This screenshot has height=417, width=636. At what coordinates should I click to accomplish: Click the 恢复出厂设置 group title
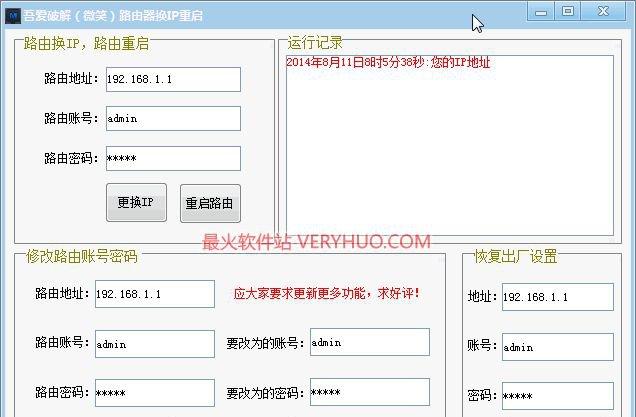tap(516, 256)
